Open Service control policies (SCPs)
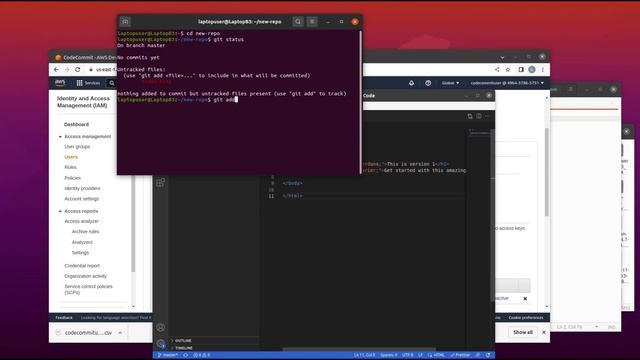The height and width of the screenshot is (360, 640). click(89, 289)
